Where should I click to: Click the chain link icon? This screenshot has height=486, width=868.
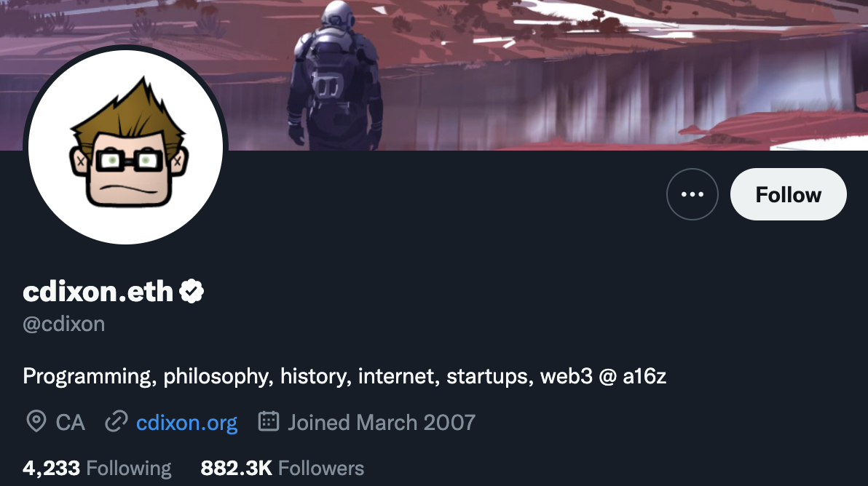click(117, 422)
